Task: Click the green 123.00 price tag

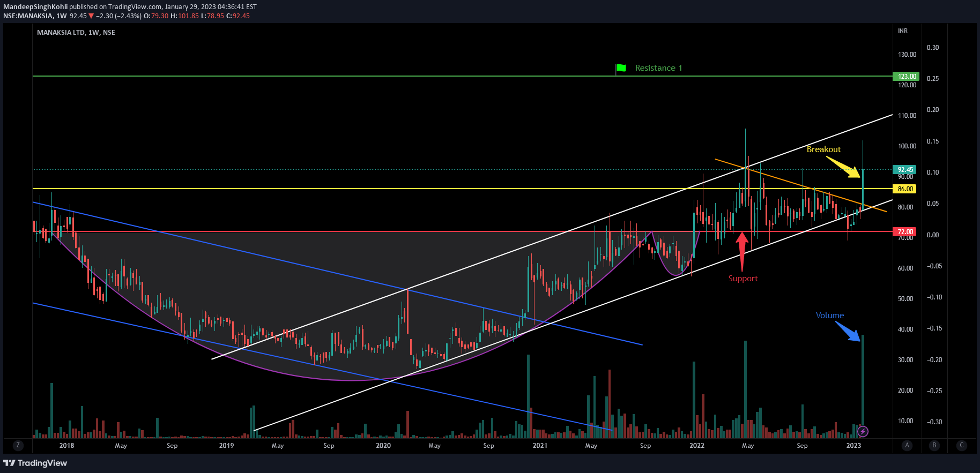Action: (906, 77)
